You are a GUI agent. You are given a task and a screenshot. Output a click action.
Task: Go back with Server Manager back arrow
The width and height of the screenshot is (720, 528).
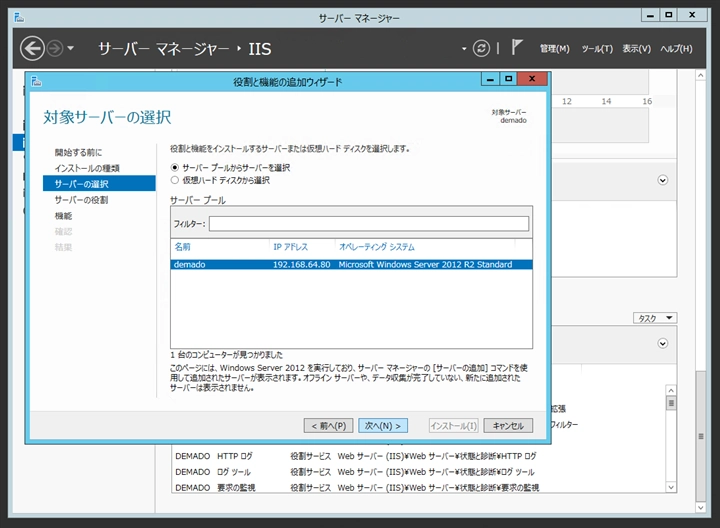click(32, 48)
